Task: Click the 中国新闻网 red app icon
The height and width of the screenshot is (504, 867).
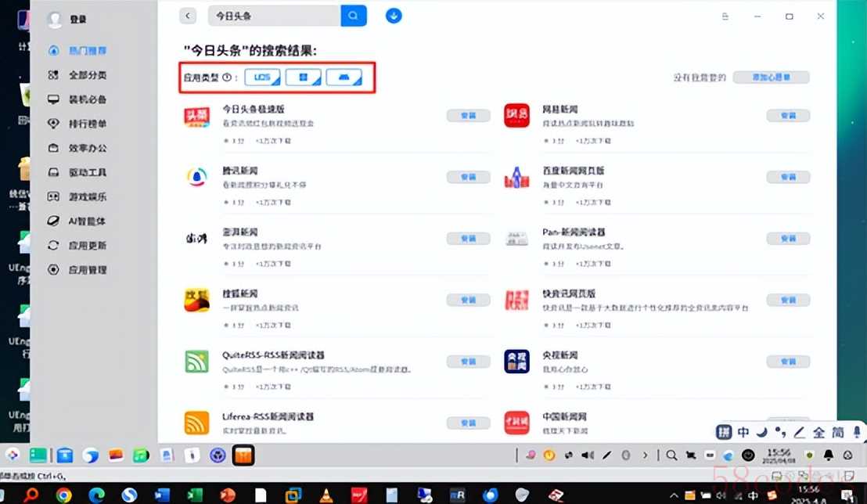Action: pos(516,423)
